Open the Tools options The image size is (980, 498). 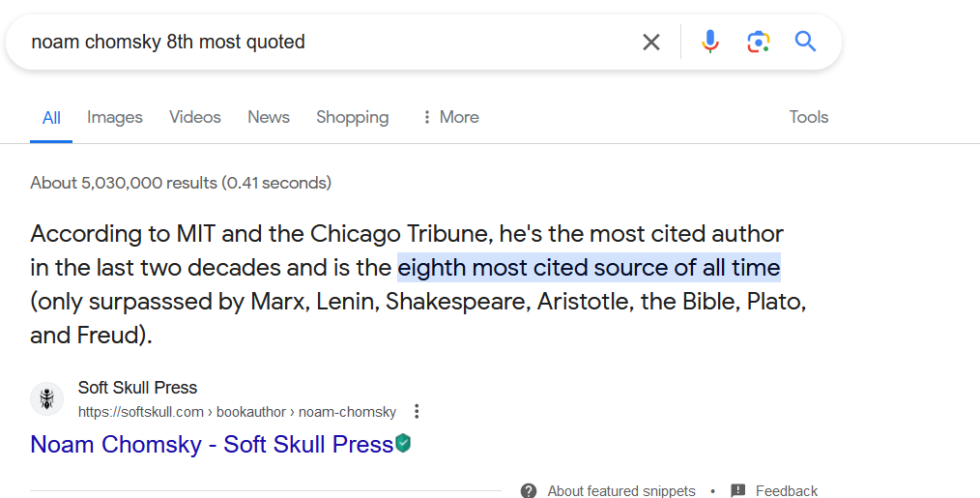[809, 117]
